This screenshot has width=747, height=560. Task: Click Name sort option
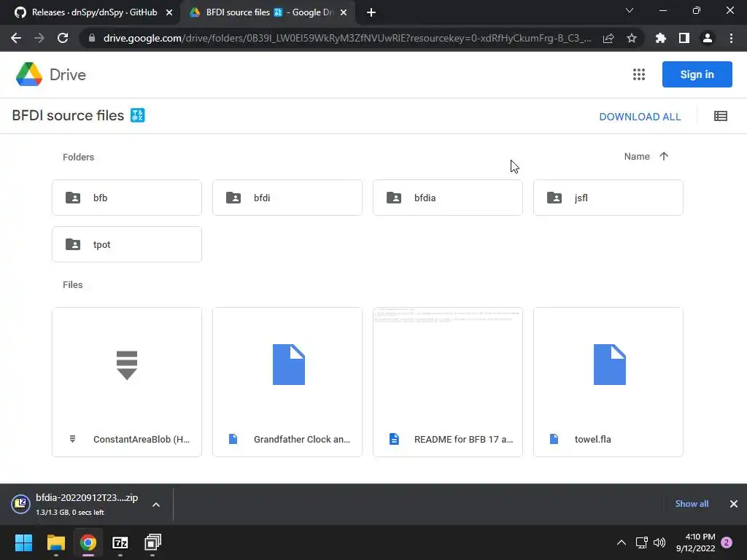(637, 156)
